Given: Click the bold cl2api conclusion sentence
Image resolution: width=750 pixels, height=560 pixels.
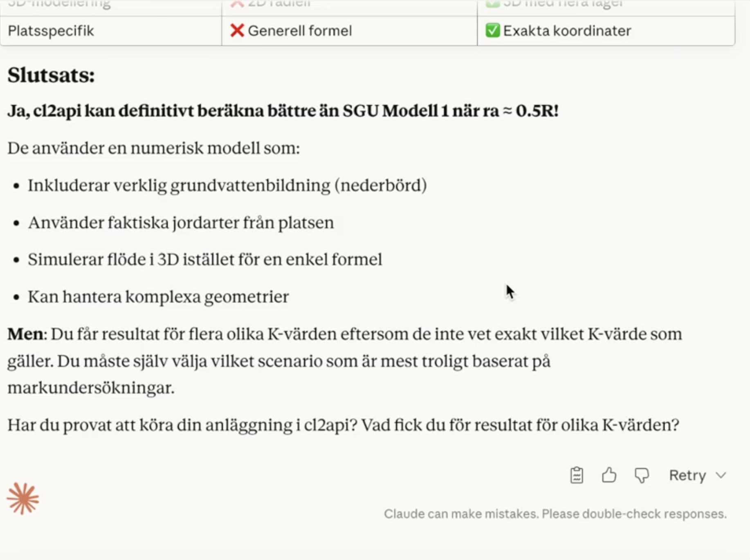Looking at the screenshot, I should [283, 111].
